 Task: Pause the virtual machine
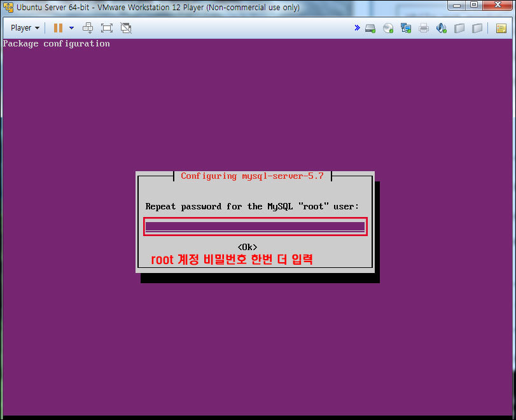(x=59, y=28)
